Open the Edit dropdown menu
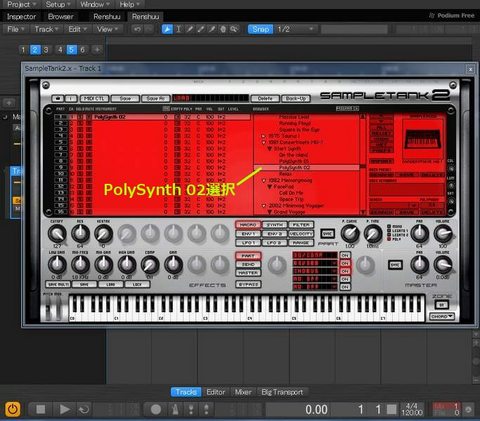This screenshot has width=480, height=421. coord(77,29)
